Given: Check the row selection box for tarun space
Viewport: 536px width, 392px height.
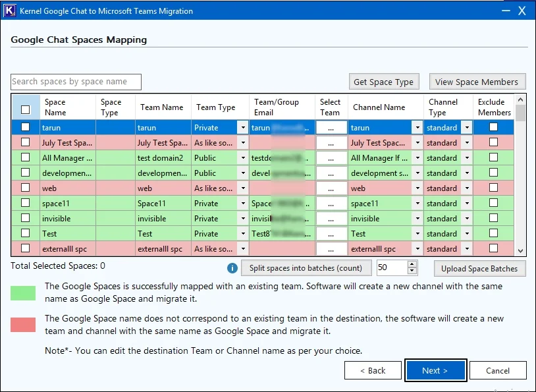Looking at the screenshot, I should point(25,127).
